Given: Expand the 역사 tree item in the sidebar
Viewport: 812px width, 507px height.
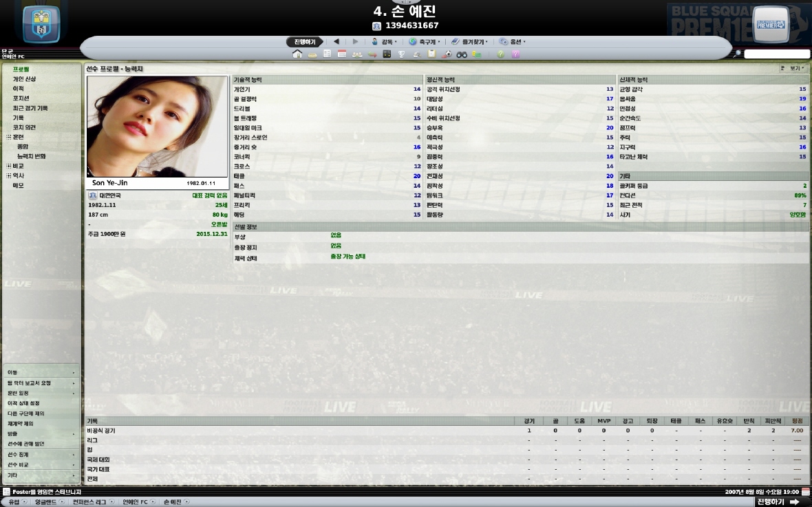Looking at the screenshot, I should (x=9, y=175).
